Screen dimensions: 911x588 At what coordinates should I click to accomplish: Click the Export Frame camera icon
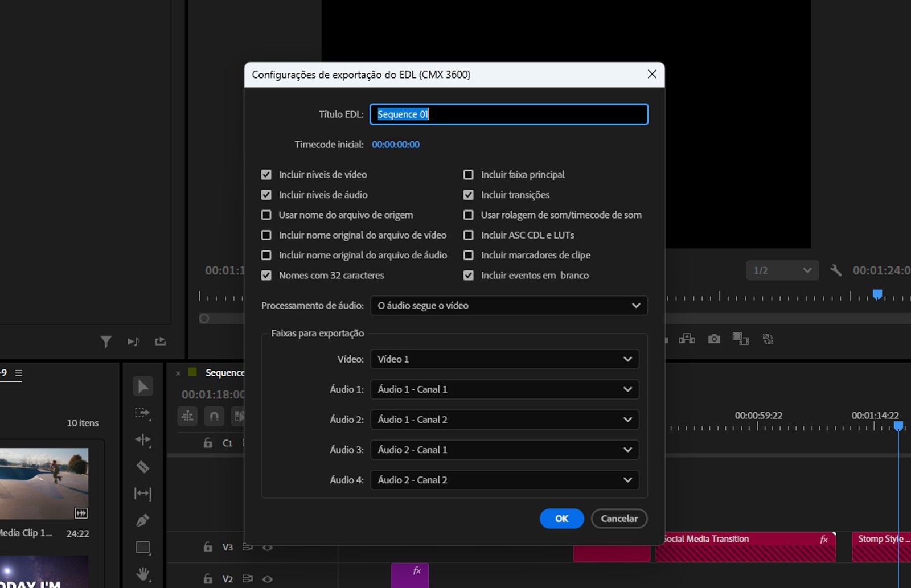pyautogui.click(x=714, y=339)
